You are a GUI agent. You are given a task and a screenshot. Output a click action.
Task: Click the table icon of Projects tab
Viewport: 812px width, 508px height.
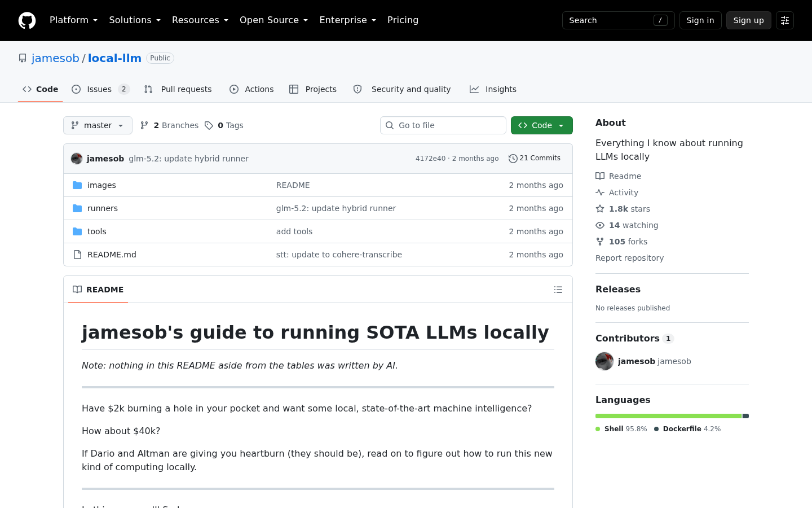click(294, 89)
